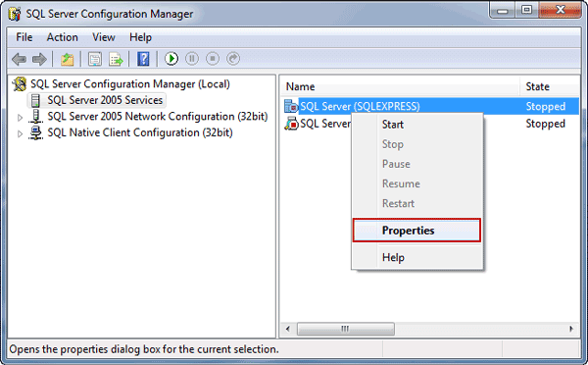Viewport: 588px width, 365px height.
Task: Choose Pause in the context menu
Action: pyautogui.click(x=417, y=164)
